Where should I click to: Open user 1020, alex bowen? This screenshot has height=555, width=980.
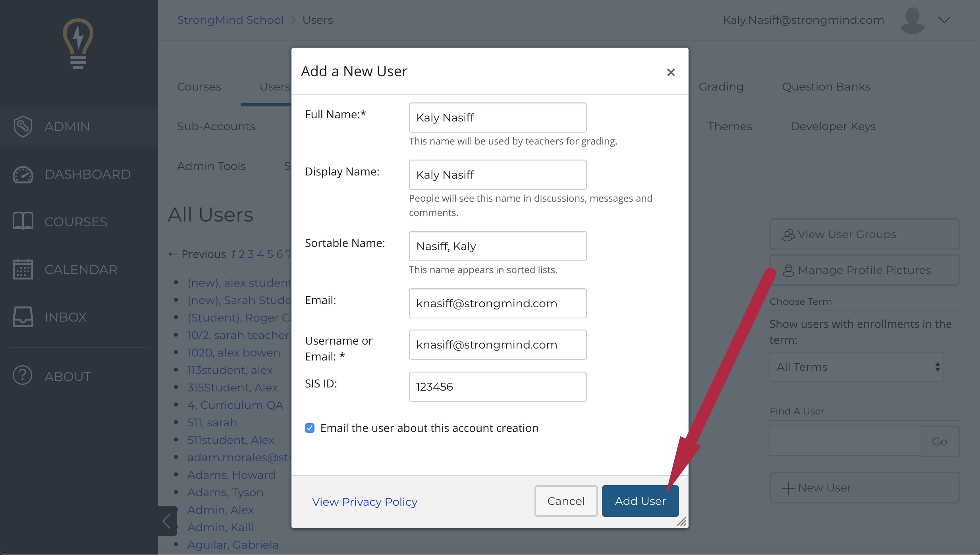point(233,353)
